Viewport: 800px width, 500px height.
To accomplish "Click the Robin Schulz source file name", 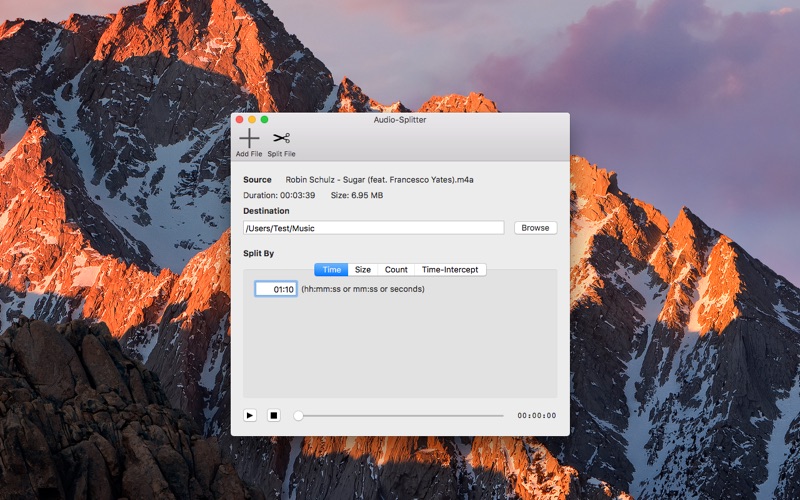I will (379, 180).
